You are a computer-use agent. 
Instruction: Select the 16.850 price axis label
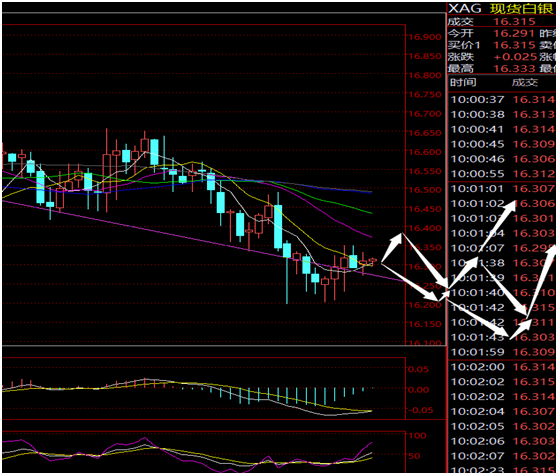[425, 56]
